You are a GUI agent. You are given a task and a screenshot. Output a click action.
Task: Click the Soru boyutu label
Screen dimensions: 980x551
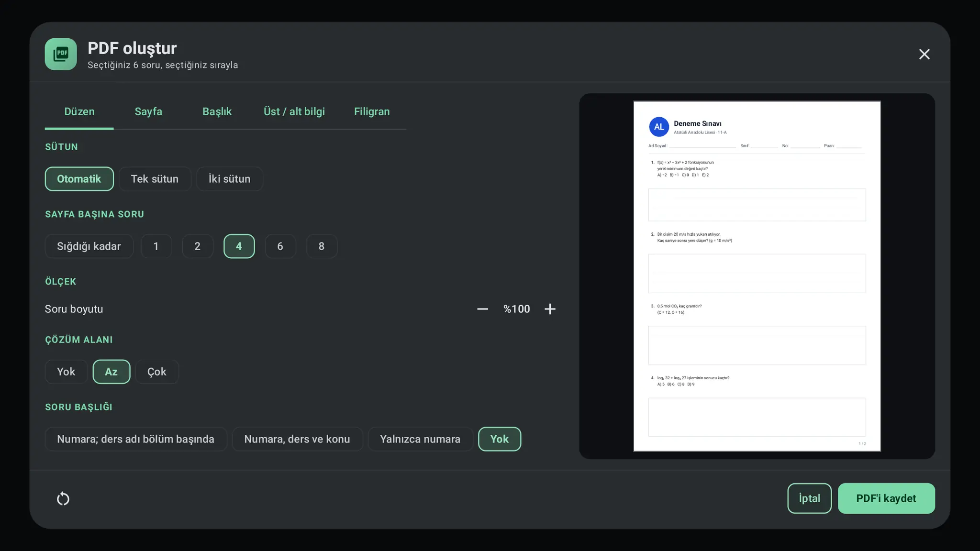pyautogui.click(x=74, y=309)
